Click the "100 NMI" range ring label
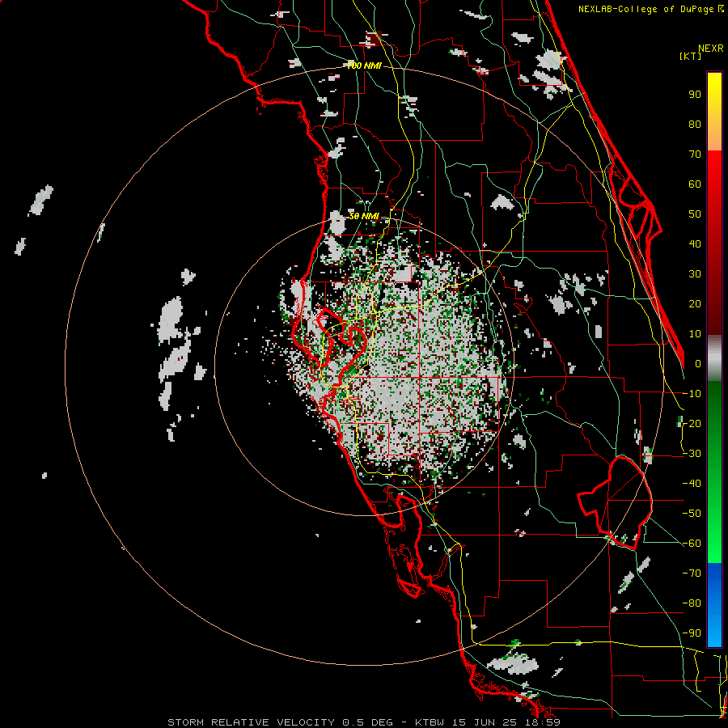 (364, 66)
